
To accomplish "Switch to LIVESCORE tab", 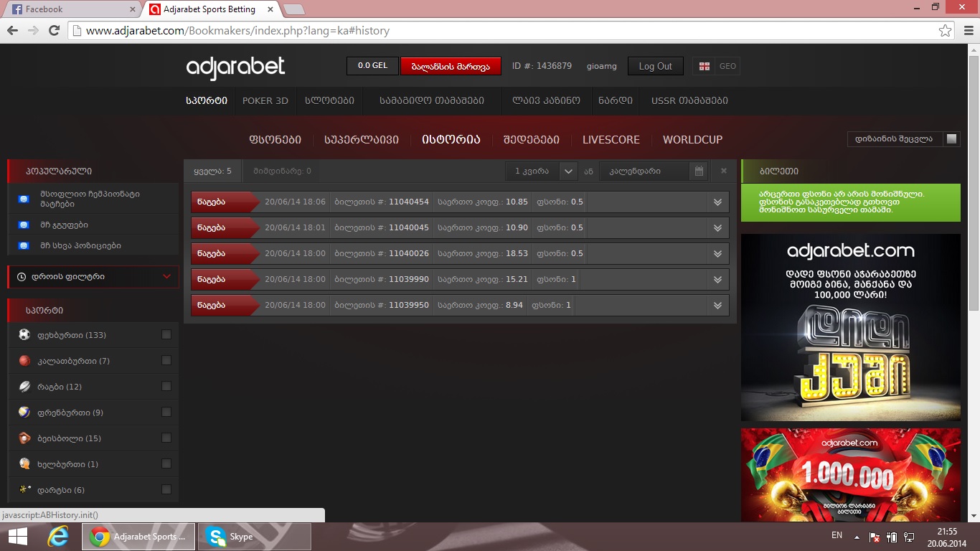I will tap(611, 140).
